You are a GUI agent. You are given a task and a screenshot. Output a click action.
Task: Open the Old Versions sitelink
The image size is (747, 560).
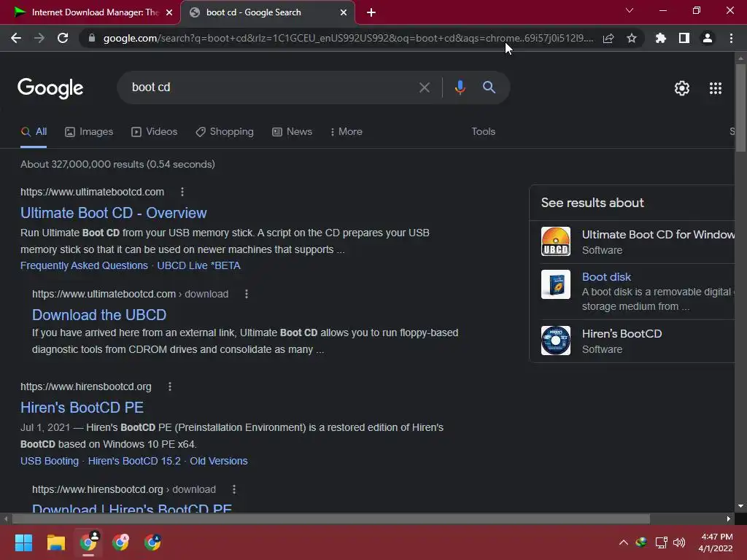pos(219,461)
